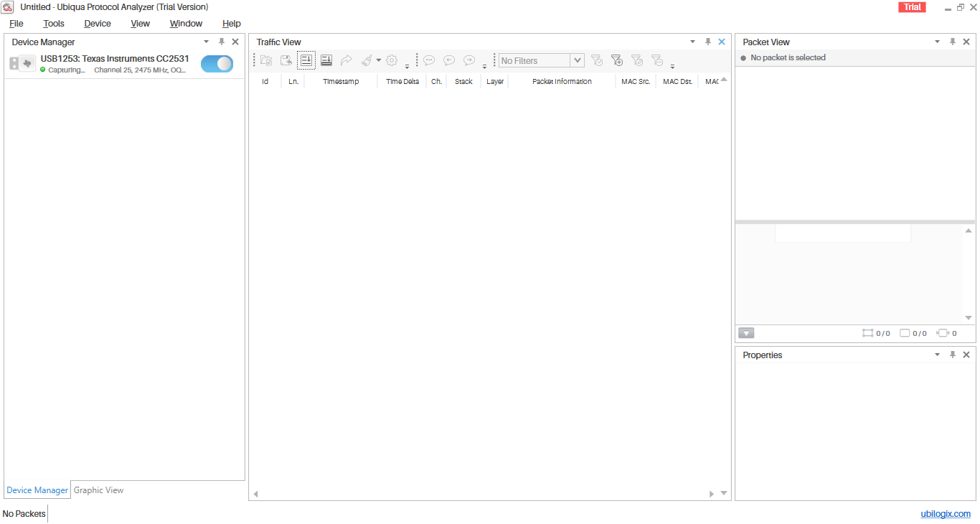Click the add filter funnel icon

point(617,61)
